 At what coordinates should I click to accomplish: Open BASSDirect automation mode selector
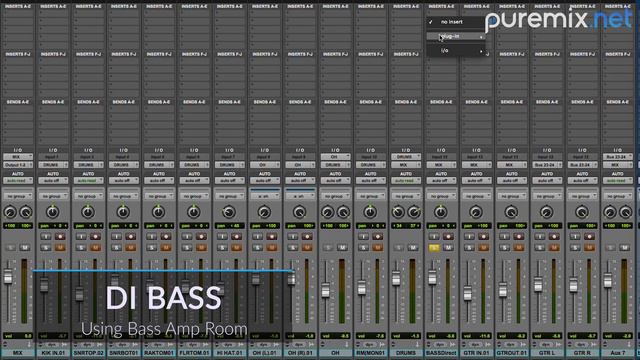pyautogui.click(x=441, y=180)
